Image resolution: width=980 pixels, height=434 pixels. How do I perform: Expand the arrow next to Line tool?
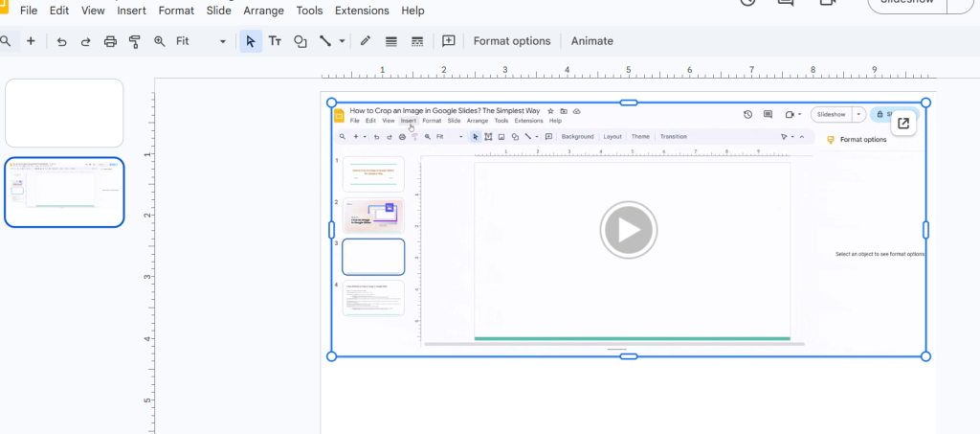pos(342,41)
